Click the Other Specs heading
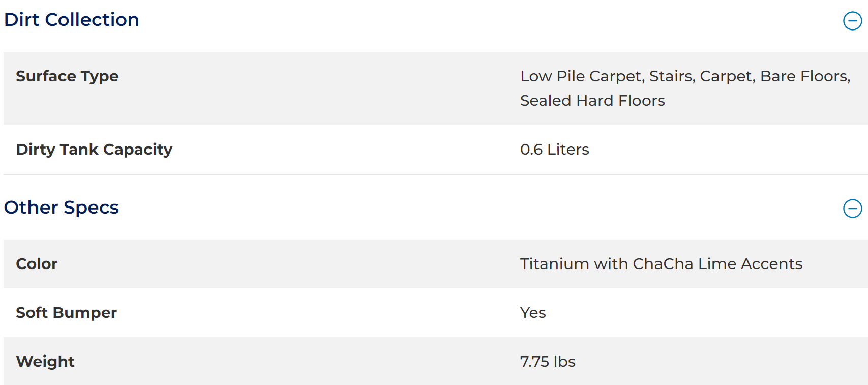 click(62, 208)
